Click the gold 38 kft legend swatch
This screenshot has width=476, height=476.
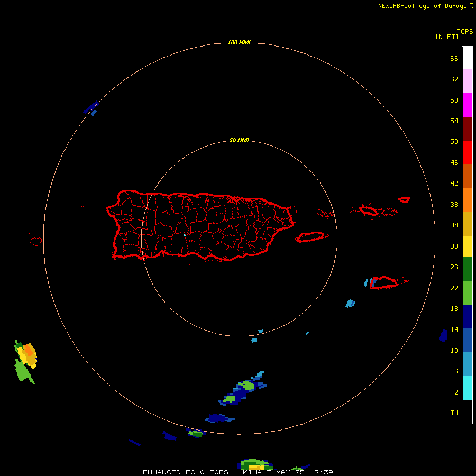pos(467,224)
